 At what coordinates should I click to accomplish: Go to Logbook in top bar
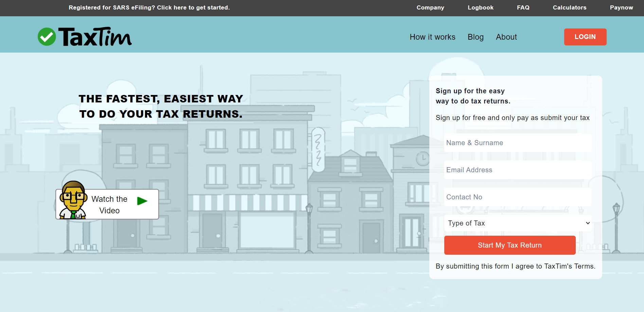point(480,7)
